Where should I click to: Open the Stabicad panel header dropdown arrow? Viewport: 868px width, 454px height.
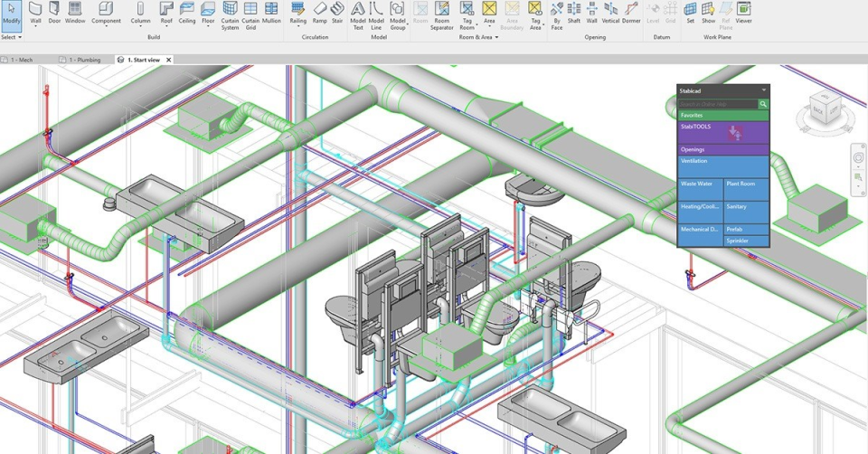click(x=763, y=90)
